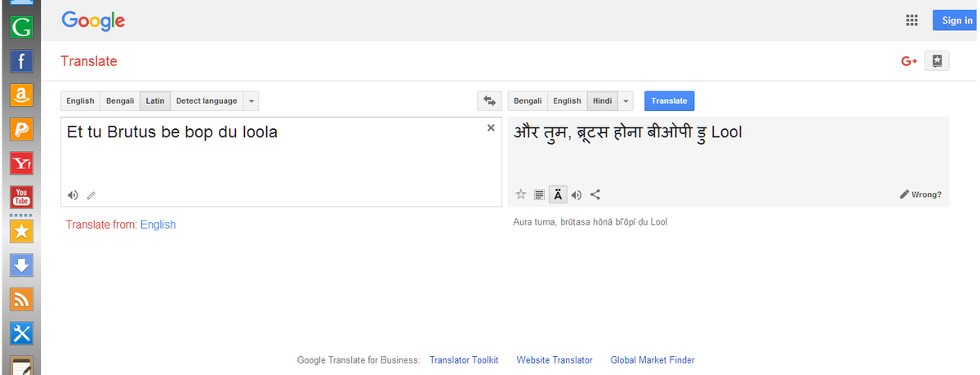Open the green G sidebar shortcut
Screen dimensions: 980x375
22,26
